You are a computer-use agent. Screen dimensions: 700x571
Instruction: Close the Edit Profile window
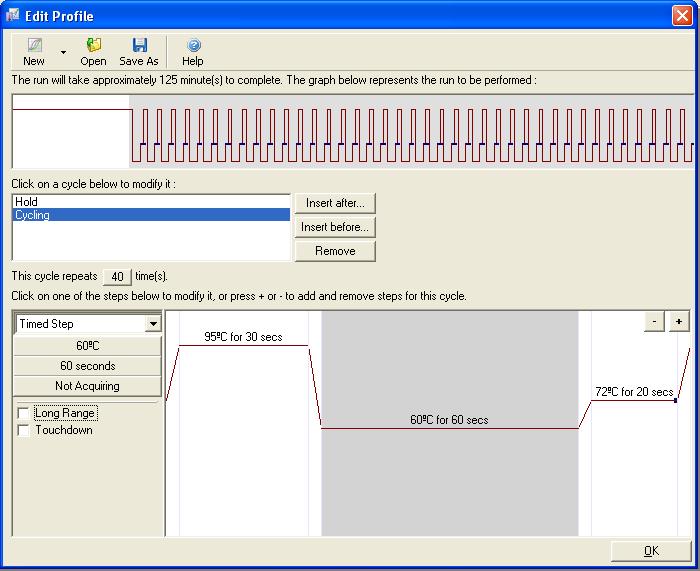point(682,16)
